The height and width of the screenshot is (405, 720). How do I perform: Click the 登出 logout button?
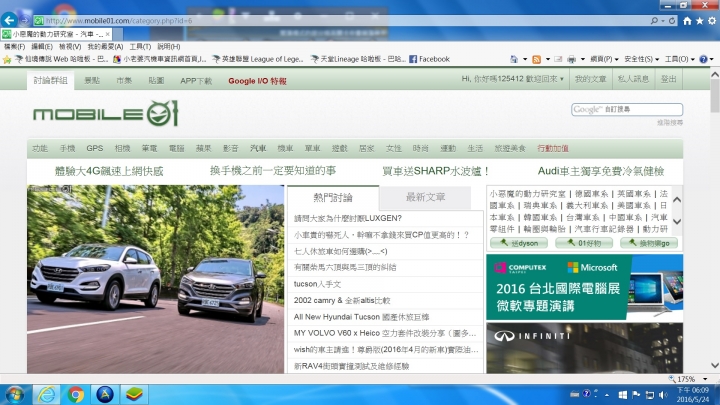[x=669, y=79]
